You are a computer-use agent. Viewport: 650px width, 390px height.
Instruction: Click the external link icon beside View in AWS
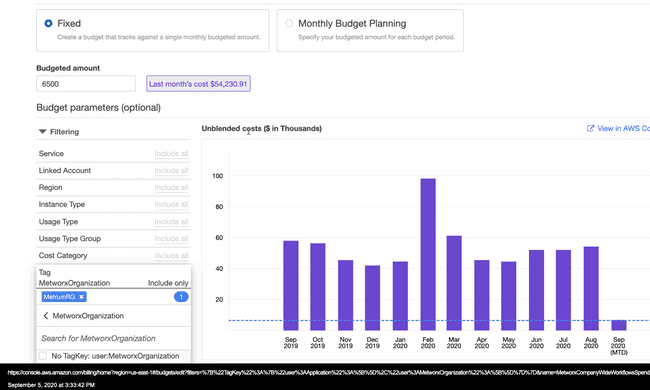click(x=590, y=128)
